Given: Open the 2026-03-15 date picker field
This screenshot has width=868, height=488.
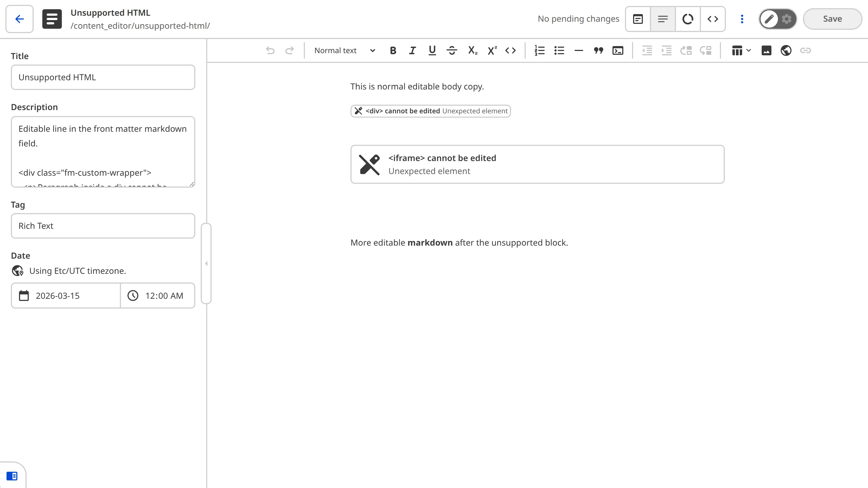Looking at the screenshot, I should (65, 295).
